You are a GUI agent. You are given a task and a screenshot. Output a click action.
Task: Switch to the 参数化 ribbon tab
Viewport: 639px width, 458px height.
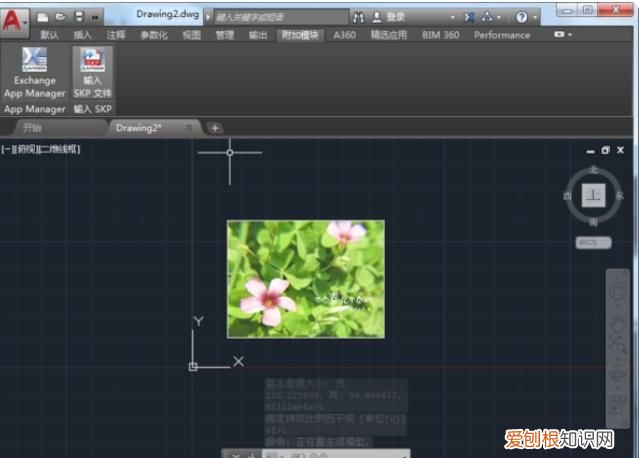[x=154, y=35]
